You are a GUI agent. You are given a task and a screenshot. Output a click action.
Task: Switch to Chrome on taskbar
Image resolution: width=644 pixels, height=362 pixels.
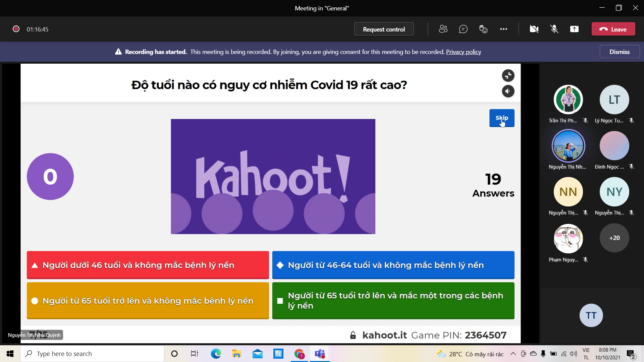point(300,354)
